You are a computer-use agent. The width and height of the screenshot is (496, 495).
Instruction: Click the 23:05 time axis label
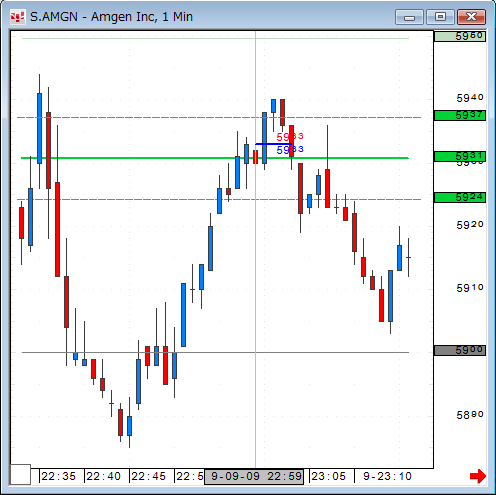[x=328, y=476]
